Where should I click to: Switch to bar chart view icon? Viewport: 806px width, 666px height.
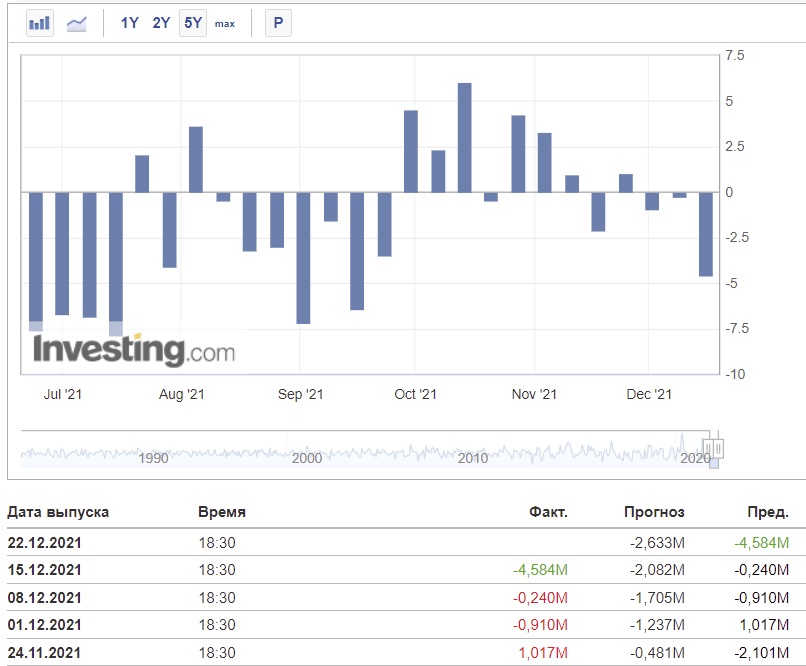pyautogui.click(x=40, y=23)
